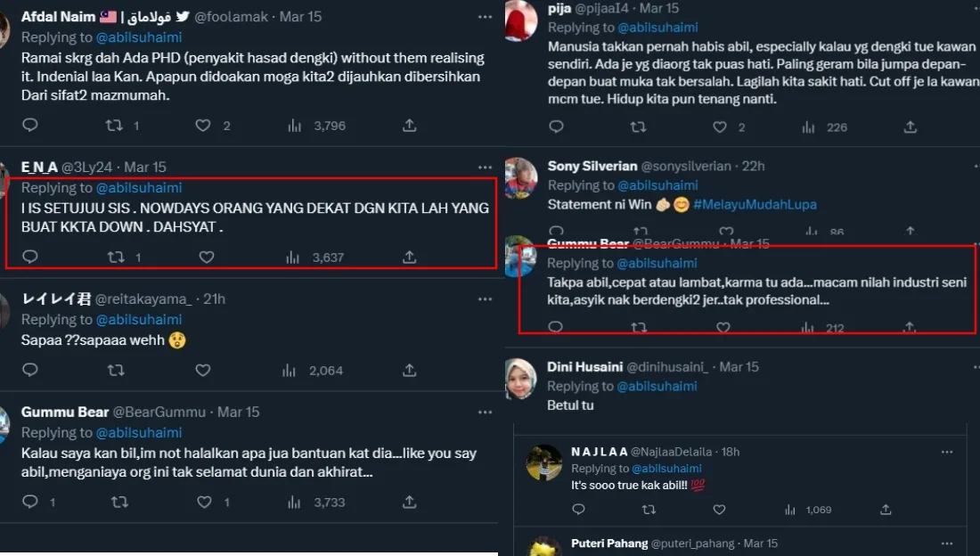Open Dini Husaini's profile picture

(522, 380)
